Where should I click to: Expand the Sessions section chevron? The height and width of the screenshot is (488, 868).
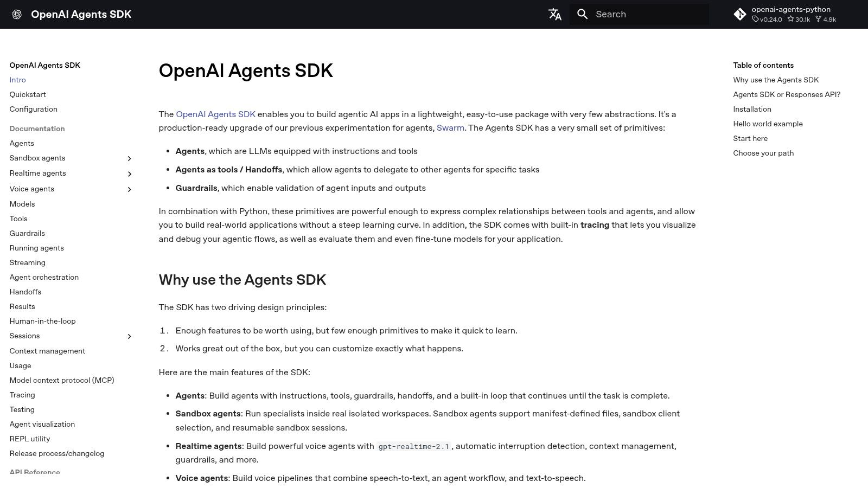click(129, 336)
